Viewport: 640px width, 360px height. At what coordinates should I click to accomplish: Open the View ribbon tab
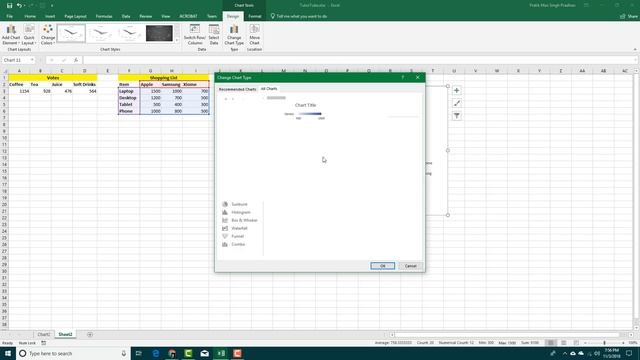point(165,16)
